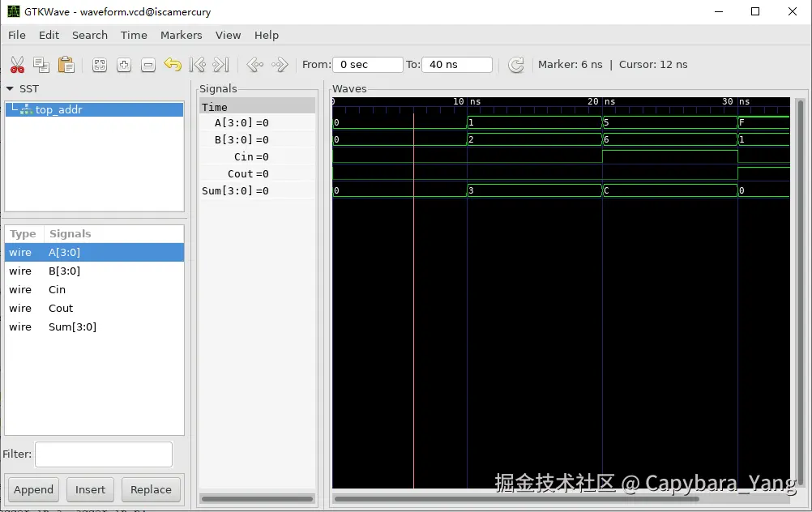Image resolution: width=812 pixels, height=512 pixels.
Task: Click the Filter text field
Action: [104, 454]
